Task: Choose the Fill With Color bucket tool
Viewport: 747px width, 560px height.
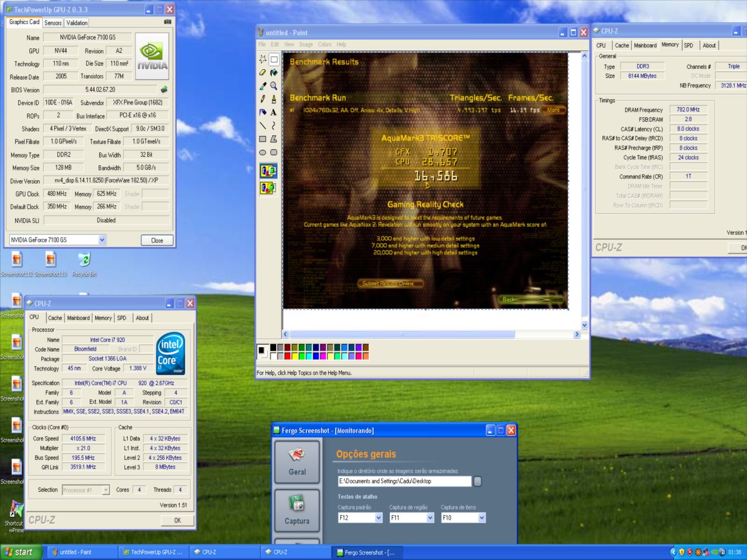Action: click(x=274, y=72)
